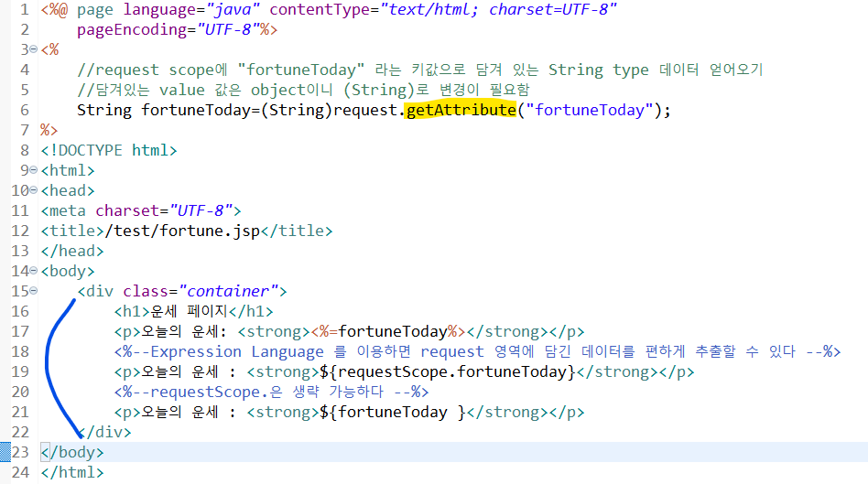This screenshot has height=484, width=868.
Task: Click the closing </body> tag on line 23
Action: (72, 453)
